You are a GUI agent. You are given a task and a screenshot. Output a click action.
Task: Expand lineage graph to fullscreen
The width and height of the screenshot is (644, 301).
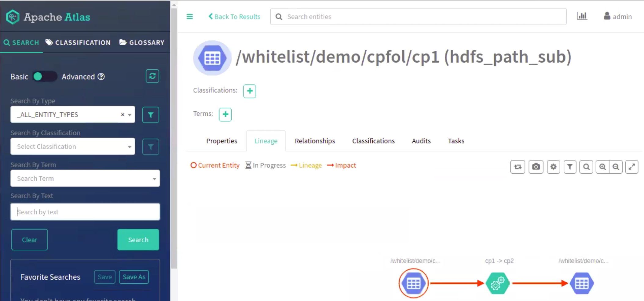[631, 167]
